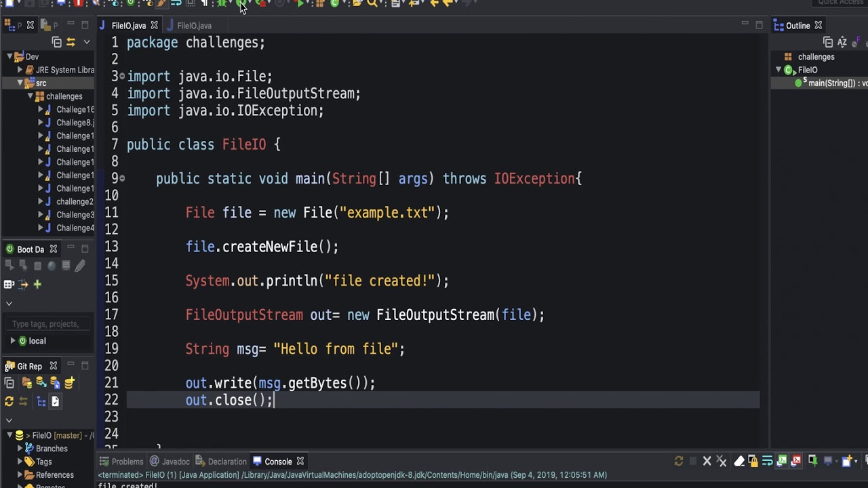The width and height of the screenshot is (868, 488).
Task: Click Collapse All icon in Outline view
Action: pos(827,42)
